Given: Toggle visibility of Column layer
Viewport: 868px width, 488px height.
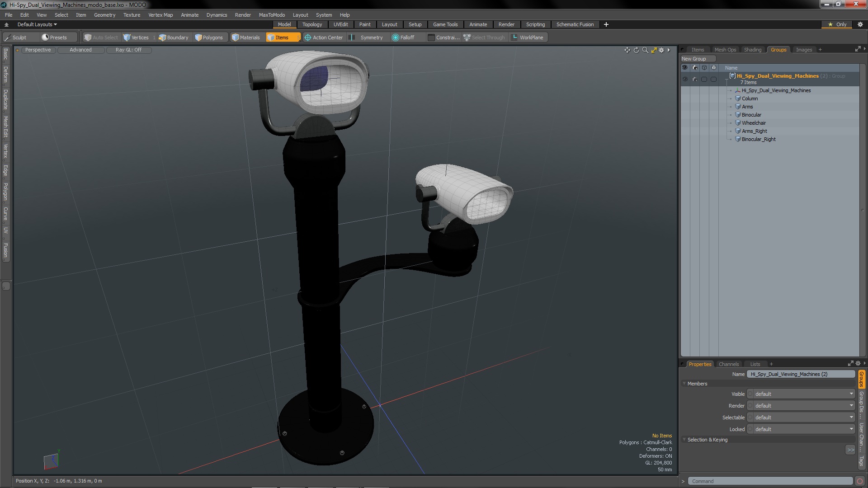Looking at the screenshot, I should [x=684, y=99].
